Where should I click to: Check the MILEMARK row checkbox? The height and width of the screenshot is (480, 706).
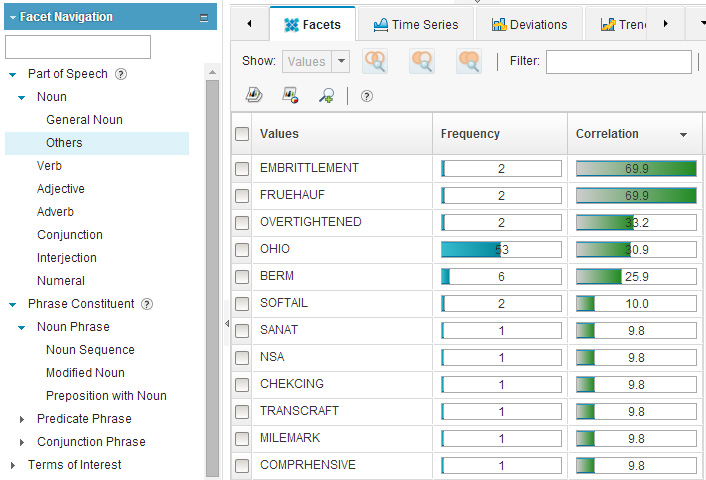coord(242,439)
